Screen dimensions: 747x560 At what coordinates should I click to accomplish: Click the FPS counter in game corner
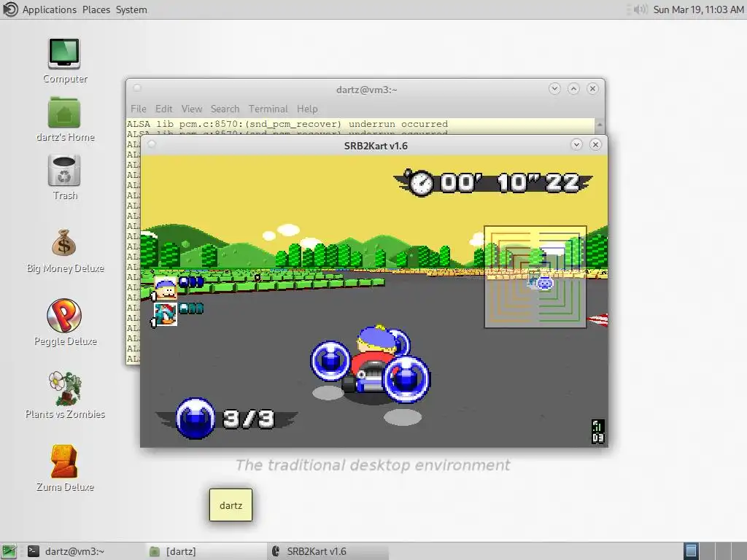point(598,432)
